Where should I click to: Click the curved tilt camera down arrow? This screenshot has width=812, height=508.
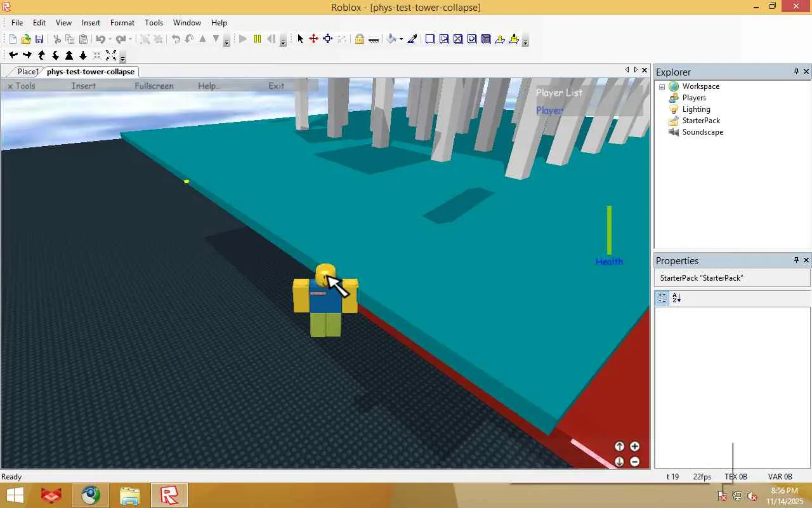(x=55, y=55)
